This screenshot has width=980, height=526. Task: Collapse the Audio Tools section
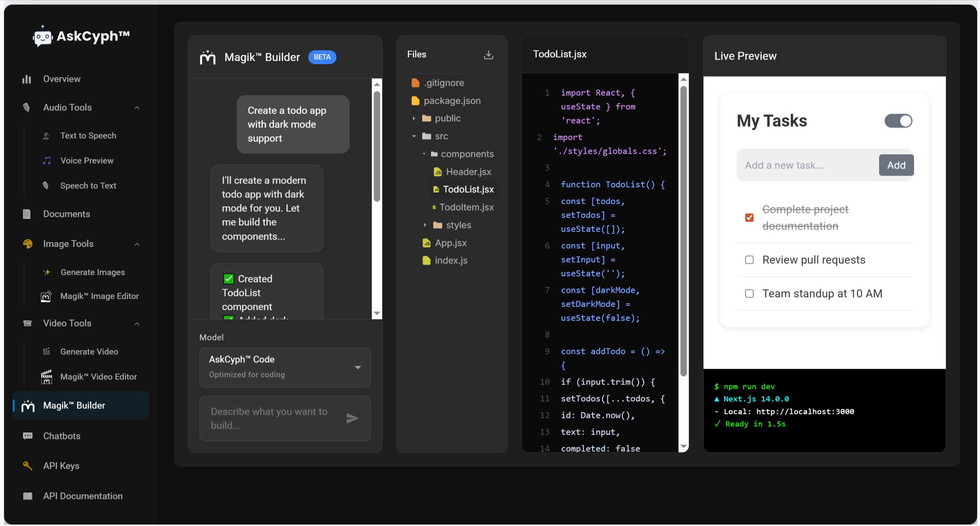pos(137,108)
